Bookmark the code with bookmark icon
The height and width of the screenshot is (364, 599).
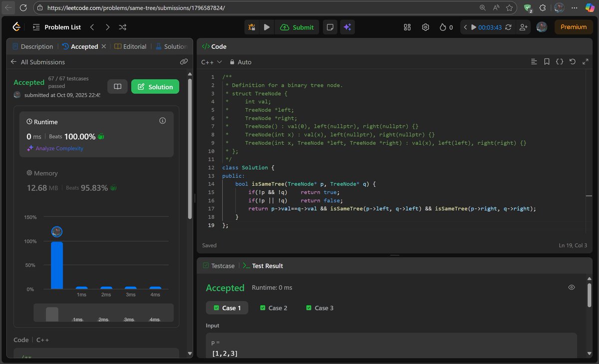(547, 62)
